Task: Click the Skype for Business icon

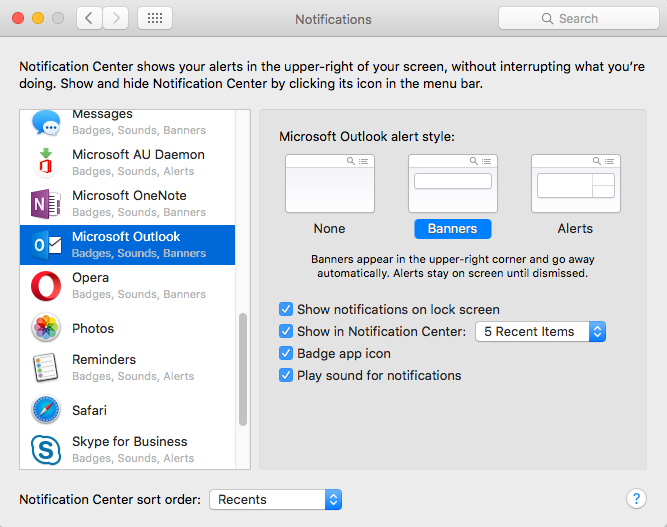Action: tap(46, 450)
